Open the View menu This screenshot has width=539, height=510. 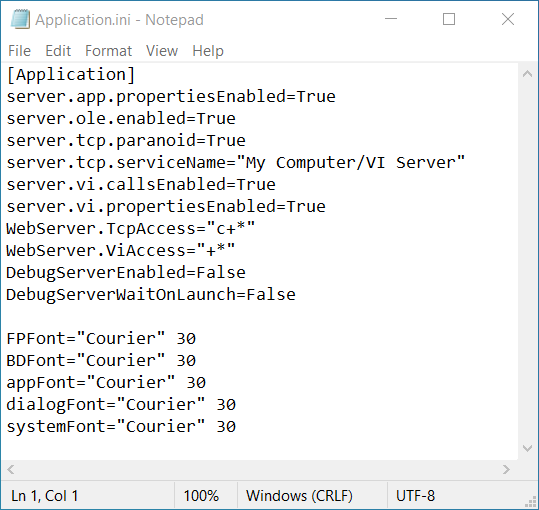coord(162,51)
